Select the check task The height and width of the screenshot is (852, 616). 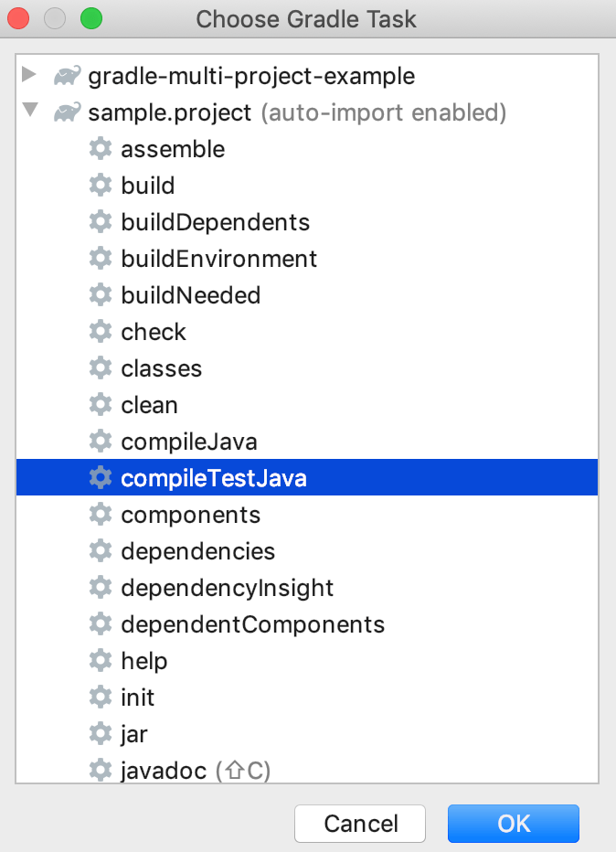point(153,331)
